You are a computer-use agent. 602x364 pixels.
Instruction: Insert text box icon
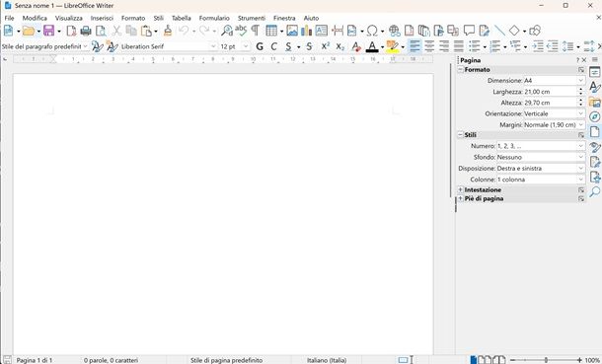322,31
